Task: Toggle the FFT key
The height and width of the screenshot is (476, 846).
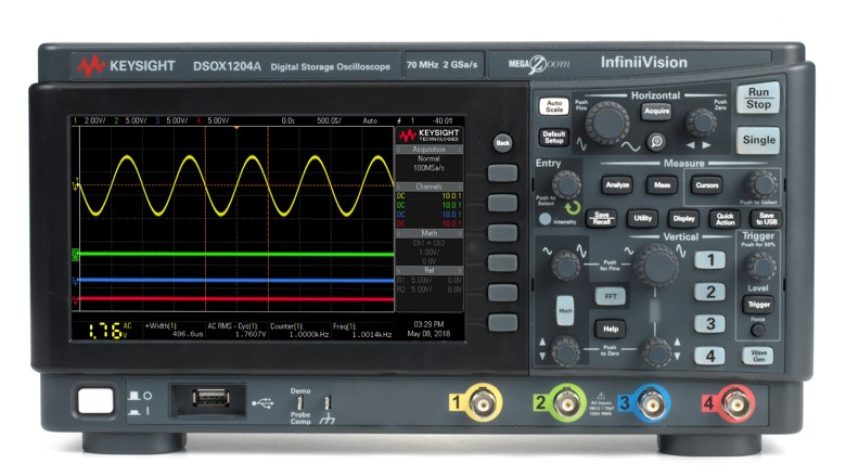Action: (x=610, y=296)
